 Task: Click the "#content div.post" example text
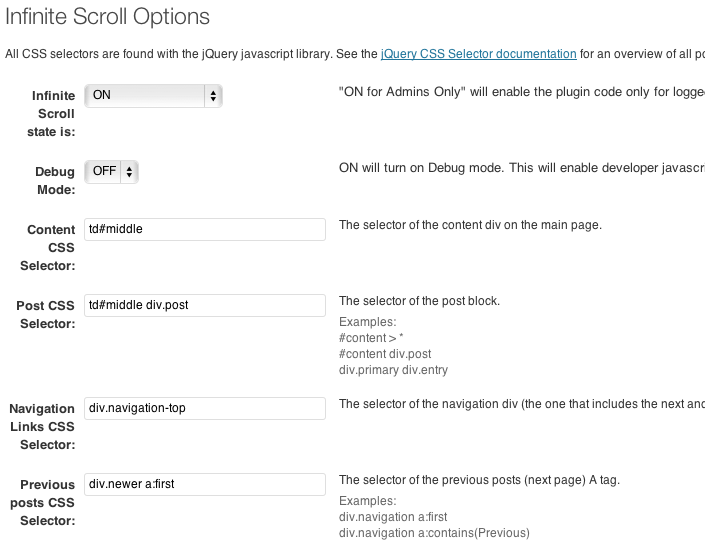tap(385, 354)
